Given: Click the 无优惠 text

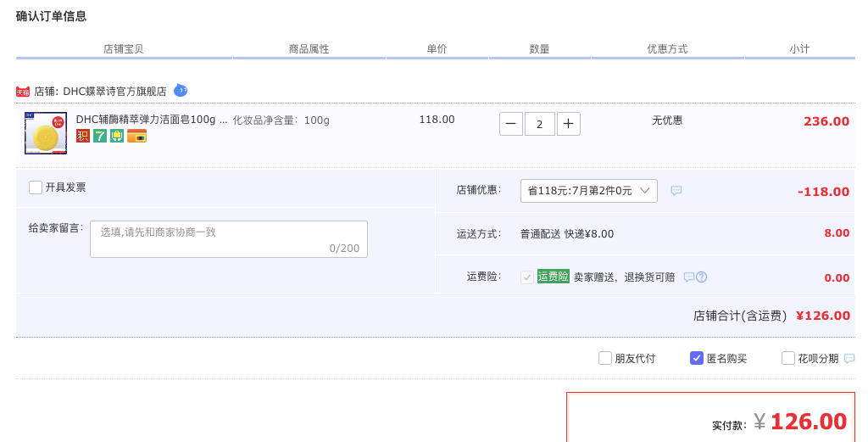Looking at the screenshot, I should (x=667, y=120).
